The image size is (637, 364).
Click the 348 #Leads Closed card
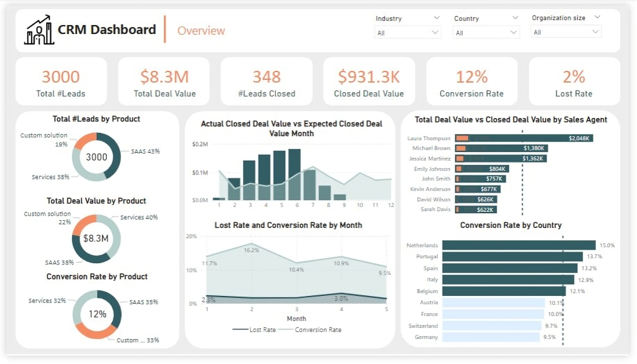pos(266,82)
